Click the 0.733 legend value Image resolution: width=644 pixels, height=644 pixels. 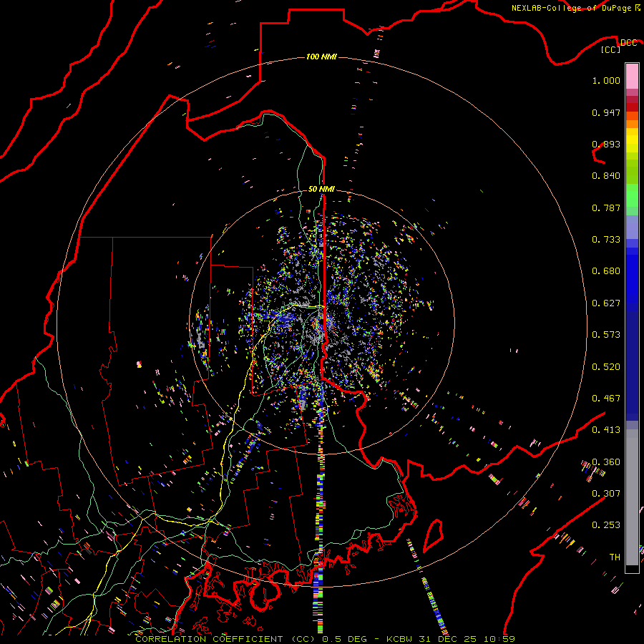click(606, 240)
